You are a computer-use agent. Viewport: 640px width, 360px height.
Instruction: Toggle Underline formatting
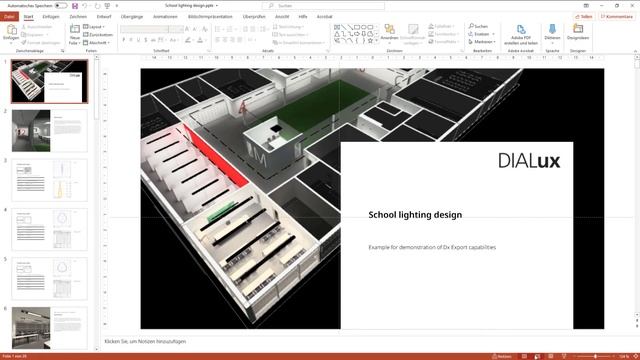point(138,40)
